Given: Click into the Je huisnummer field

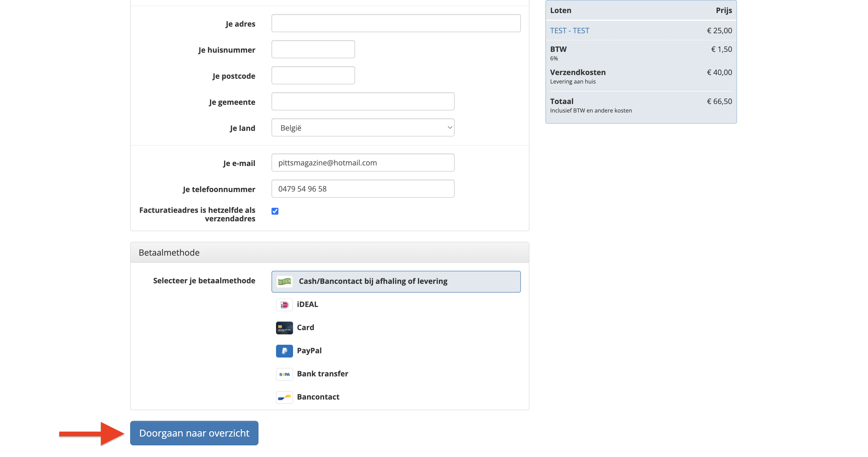Looking at the screenshot, I should pyautogui.click(x=313, y=49).
